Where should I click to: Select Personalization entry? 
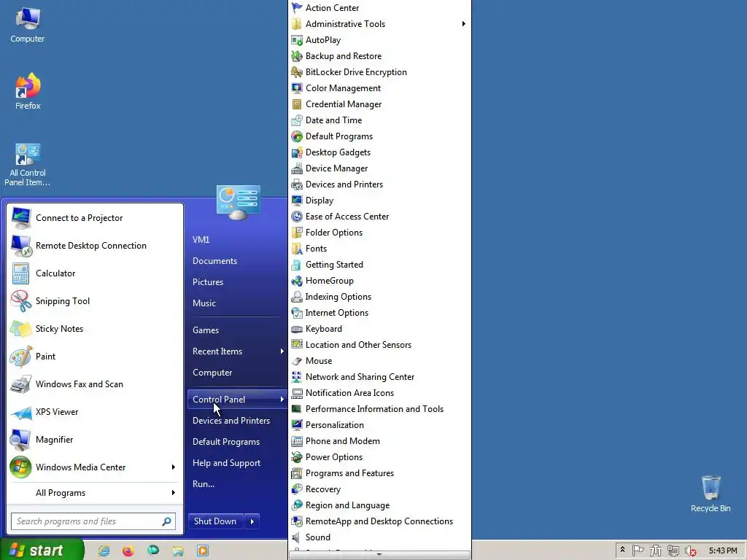[x=334, y=425]
